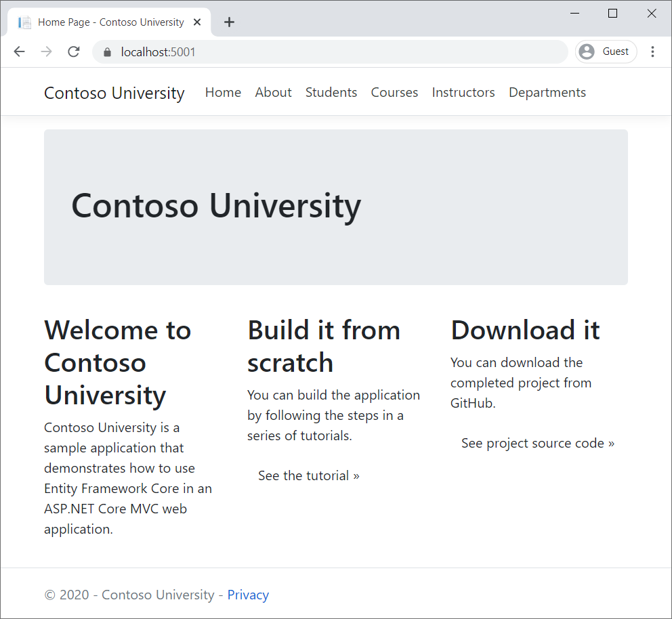
Task: Navigate to the Instructors section
Action: (x=463, y=92)
